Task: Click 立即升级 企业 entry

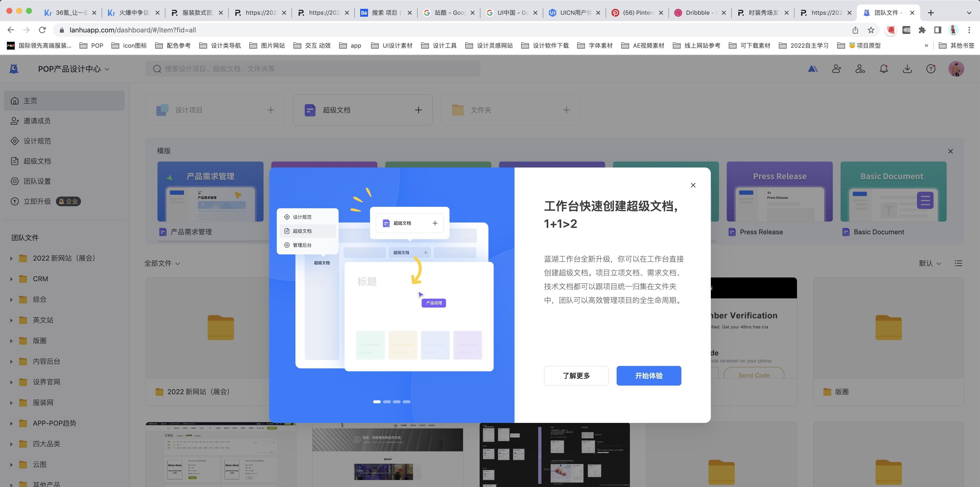Action: (x=64, y=201)
